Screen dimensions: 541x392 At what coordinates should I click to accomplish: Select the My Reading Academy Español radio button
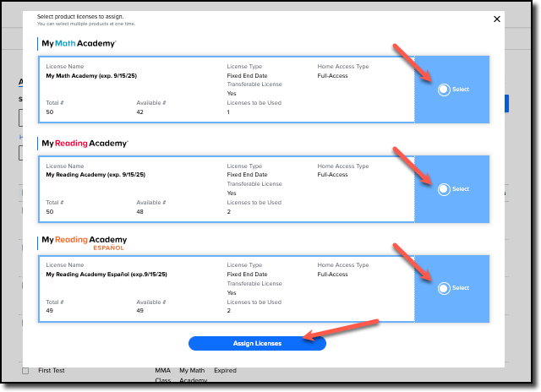444,288
